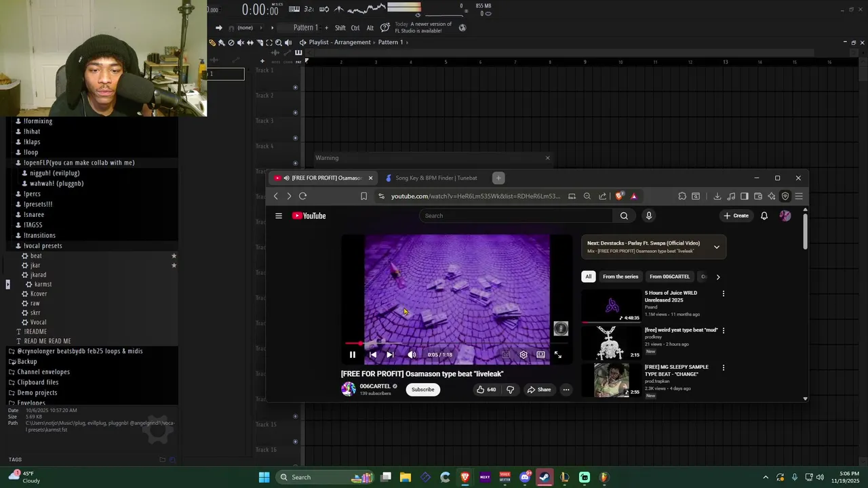Click the browser address bar URL
The image size is (868, 488).
[475, 196]
